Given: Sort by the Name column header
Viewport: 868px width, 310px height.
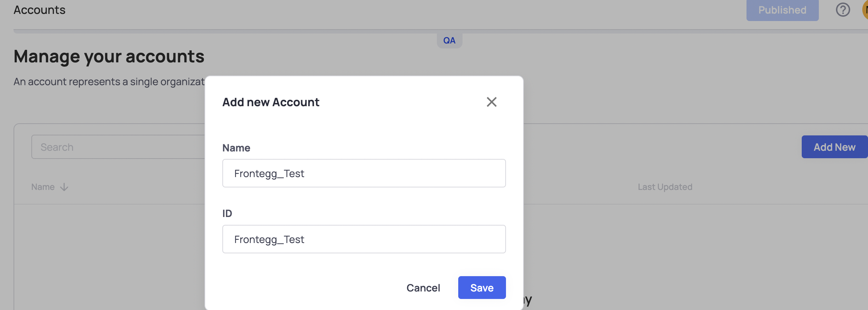Looking at the screenshot, I should [43, 187].
